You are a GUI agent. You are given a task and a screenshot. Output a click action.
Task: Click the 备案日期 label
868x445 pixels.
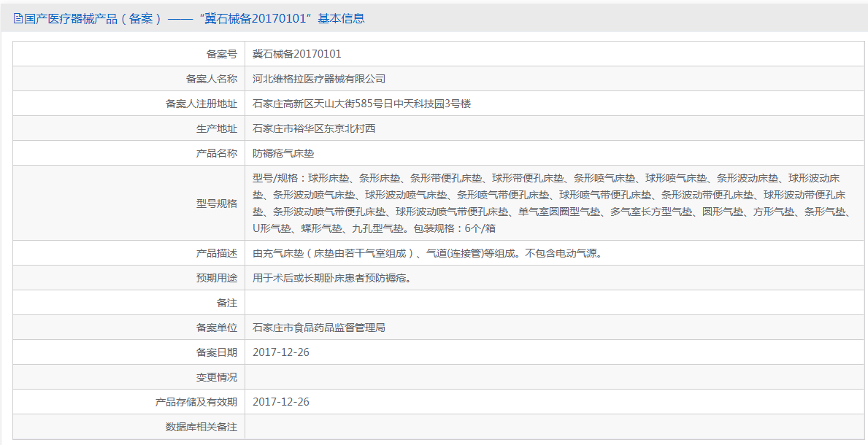pyautogui.click(x=216, y=352)
